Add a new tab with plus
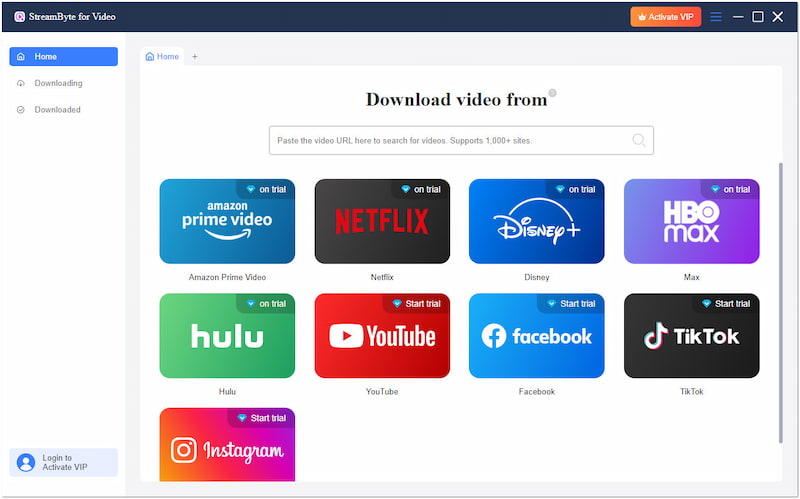The height and width of the screenshot is (499, 800). (195, 57)
